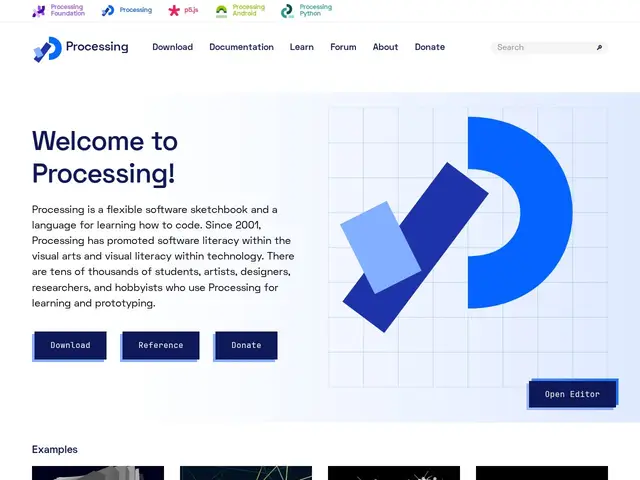
Task: Open the Learn menu item
Action: coord(302,47)
